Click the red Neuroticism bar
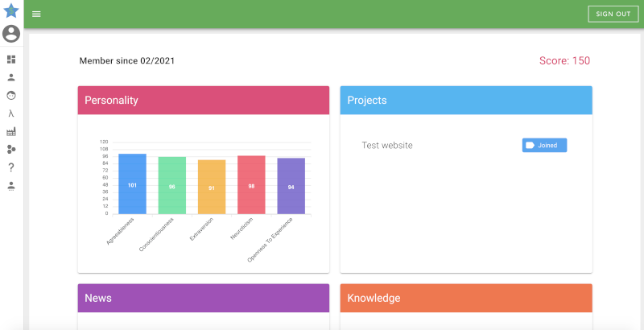 (251, 185)
